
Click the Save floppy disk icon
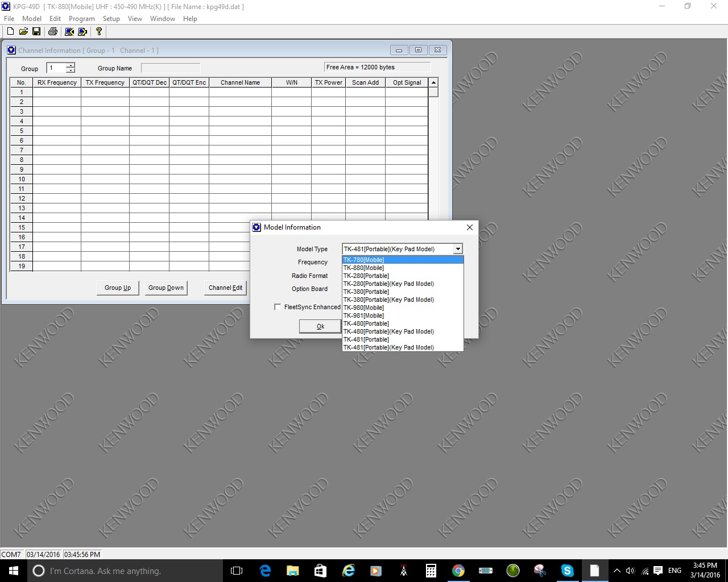(x=36, y=31)
